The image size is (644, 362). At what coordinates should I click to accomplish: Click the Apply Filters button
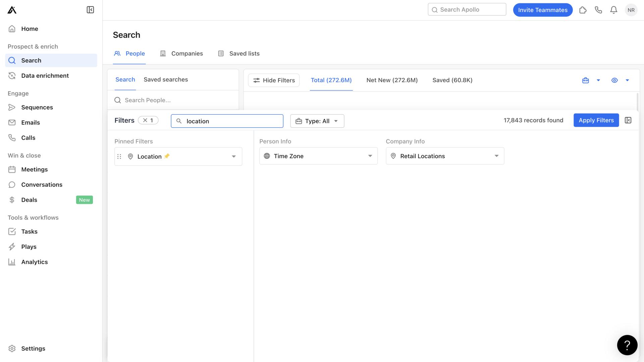click(x=596, y=120)
